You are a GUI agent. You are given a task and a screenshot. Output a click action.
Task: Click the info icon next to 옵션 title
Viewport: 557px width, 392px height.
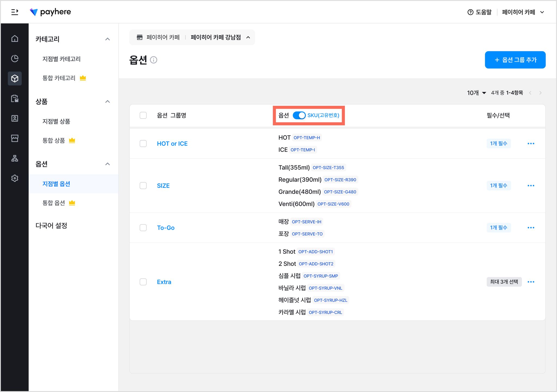click(154, 60)
